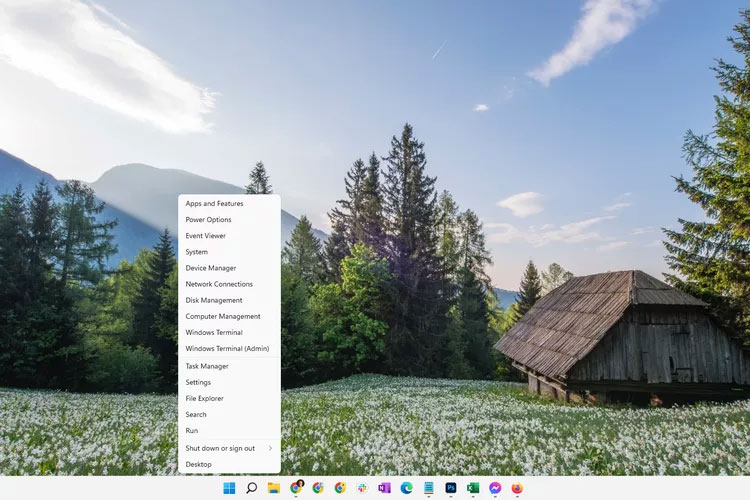Expand the Shut down or sign out arrow

click(270, 448)
